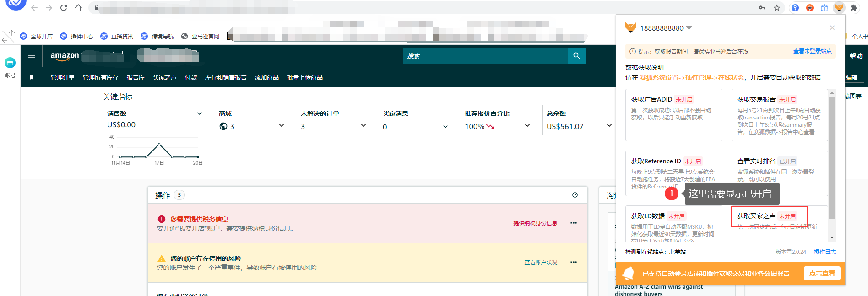Select the 获取广告ADID card
The height and width of the screenshot is (296, 868).
click(674, 115)
